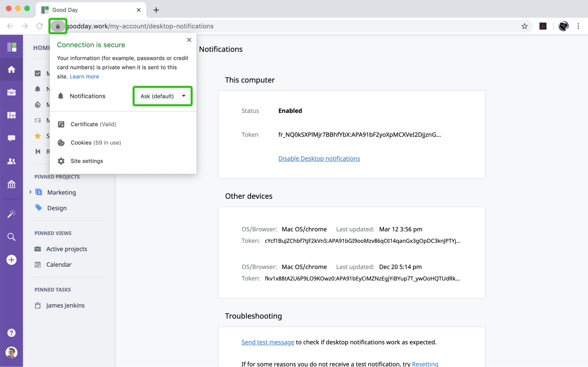Click Learn more link in security popup
This screenshot has height=367, width=588.
point(85,76)
